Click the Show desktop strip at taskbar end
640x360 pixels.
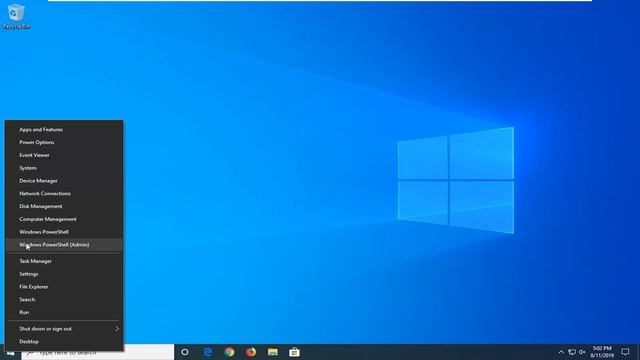638,352
